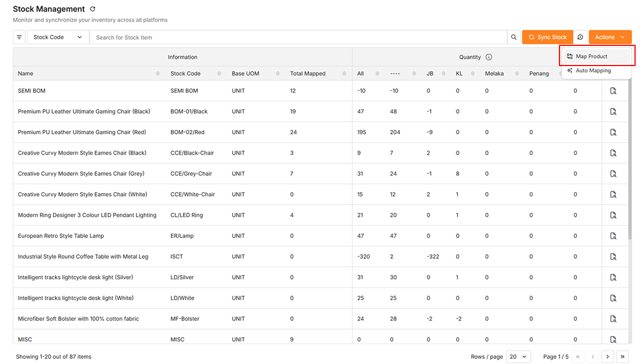The width and height of the screenshot is (644, 364).
Task: Click the magnifier search icon
Action: (514, 37)
